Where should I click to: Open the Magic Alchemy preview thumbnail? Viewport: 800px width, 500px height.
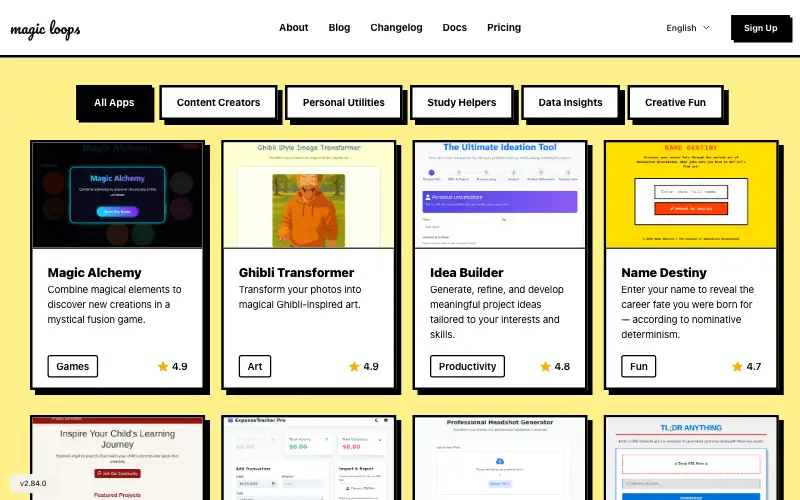coord(117,195)
